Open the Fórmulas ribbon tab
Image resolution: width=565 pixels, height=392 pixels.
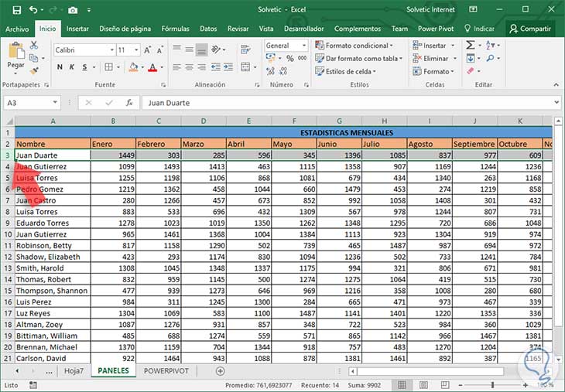(x=175, y=29)
